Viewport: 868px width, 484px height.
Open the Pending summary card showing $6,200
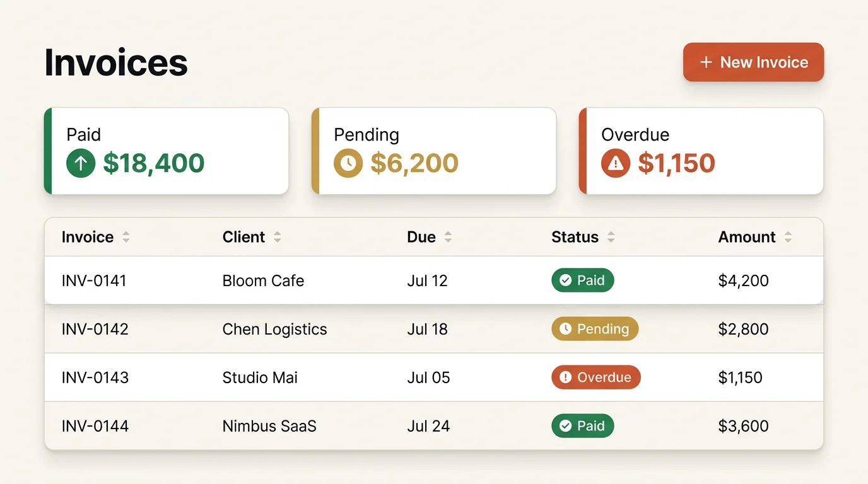click(434, 151)
